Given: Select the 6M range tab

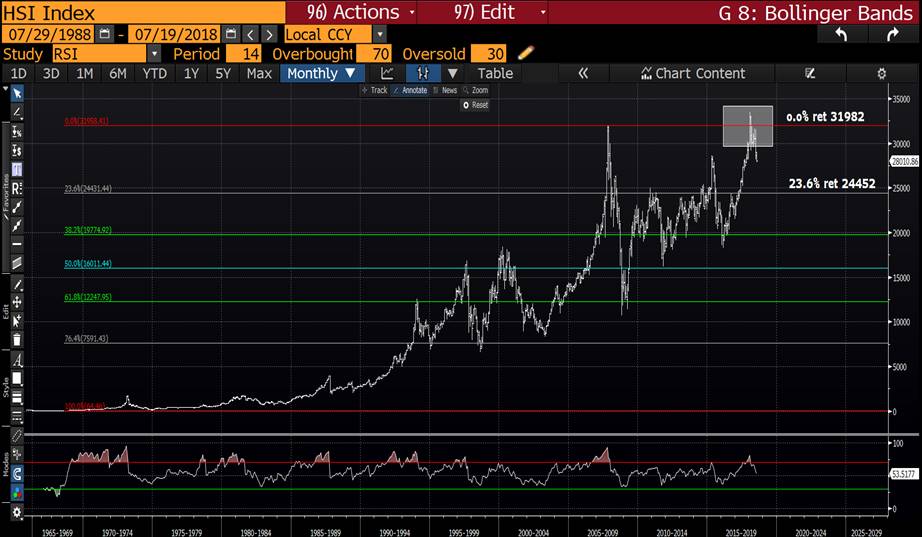Looking at the screenshot, I should 118,74.
